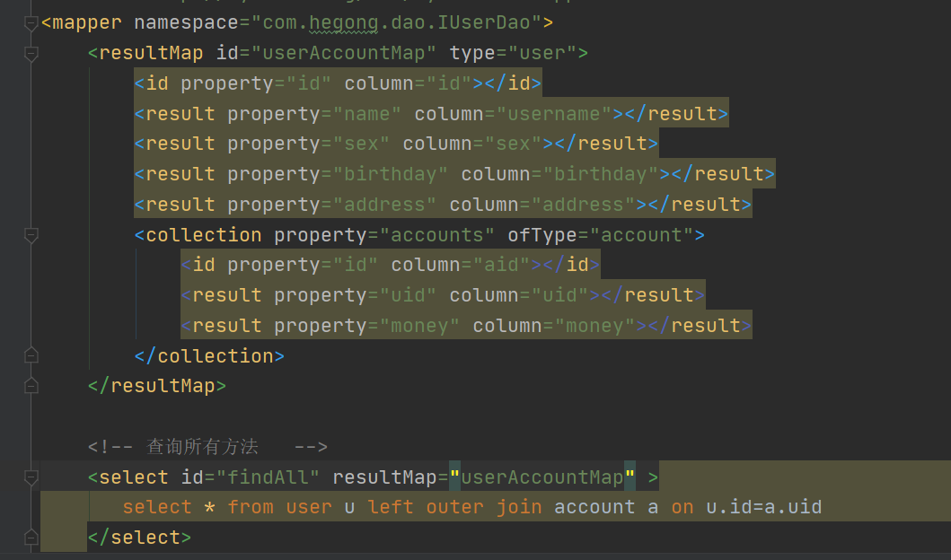951x560 pixels.
Task: Click the resultMap id value "userAccountMap" in resultMap tag
Action: (x=345, y=53)
